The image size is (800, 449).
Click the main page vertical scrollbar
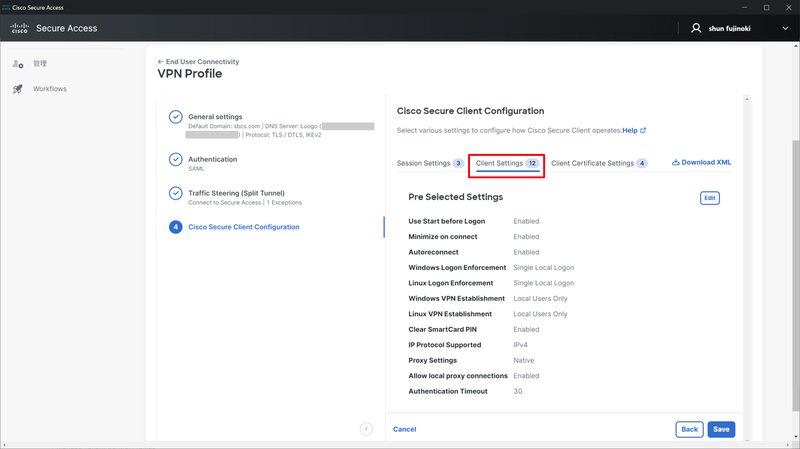(x=795, y=276)
